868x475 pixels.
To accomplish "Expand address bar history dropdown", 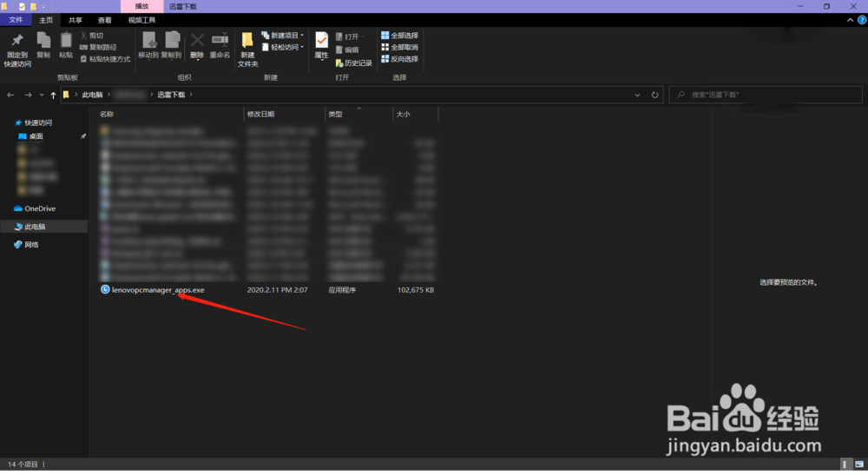I will [x=637, y=95].
